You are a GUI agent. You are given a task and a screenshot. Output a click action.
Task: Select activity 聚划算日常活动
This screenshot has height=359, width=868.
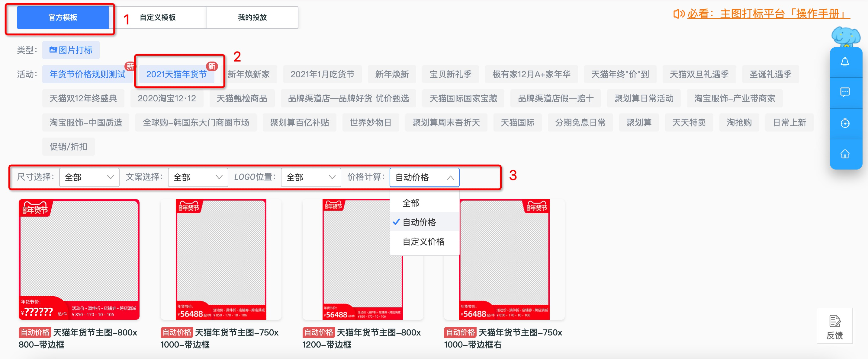tap(644, 99)
